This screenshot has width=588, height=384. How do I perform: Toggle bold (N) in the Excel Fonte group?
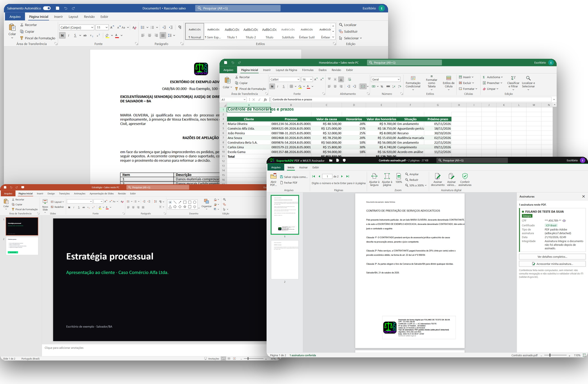tap(272, 87)
